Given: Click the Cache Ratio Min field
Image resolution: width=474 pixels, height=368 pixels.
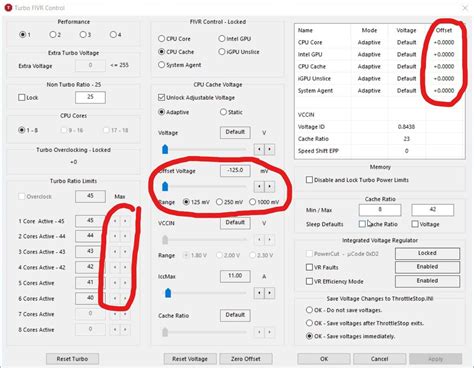Looking at the screenshot, I should coord(380,210).
